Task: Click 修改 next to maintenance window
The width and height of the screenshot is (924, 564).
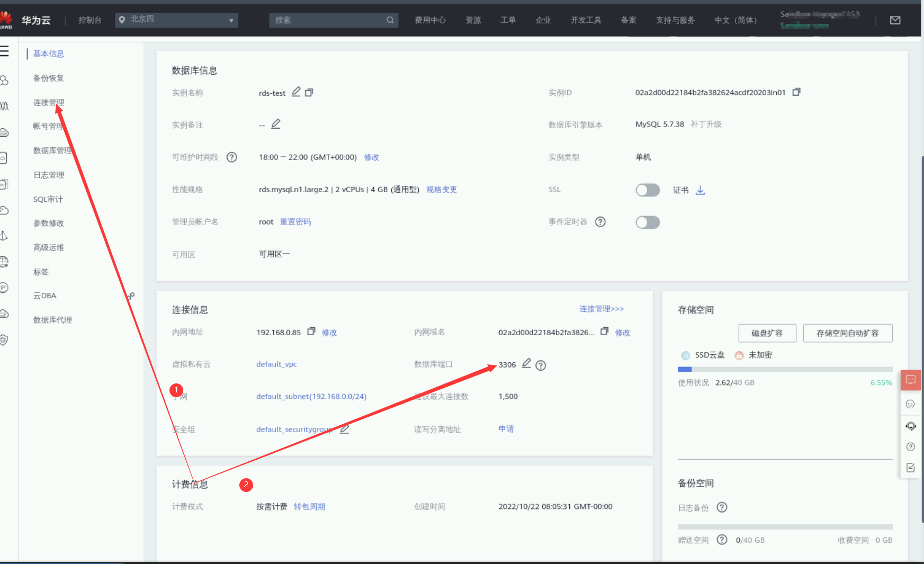Action: coord(371,157)
